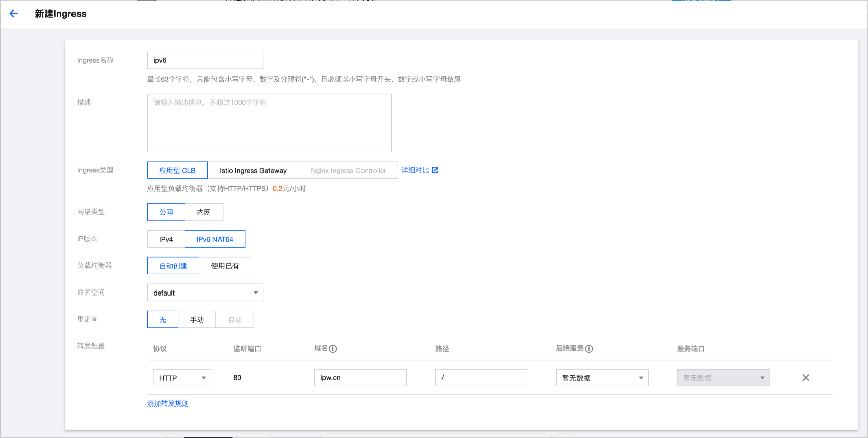Viewport: 868px width, 438px height.
Task: Choose 内网 network type
Action: (x=204, y=212)
